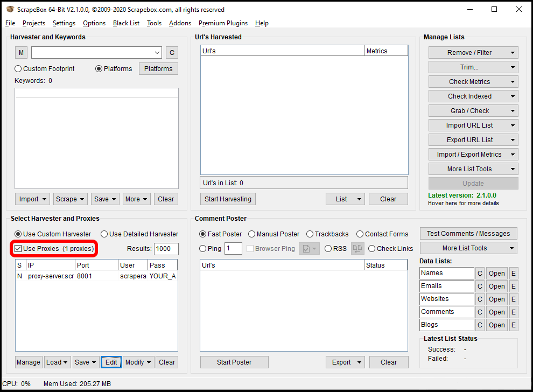Click Test Comments / Messages
This screenshot has width=533, height=392.
(468, 233)
